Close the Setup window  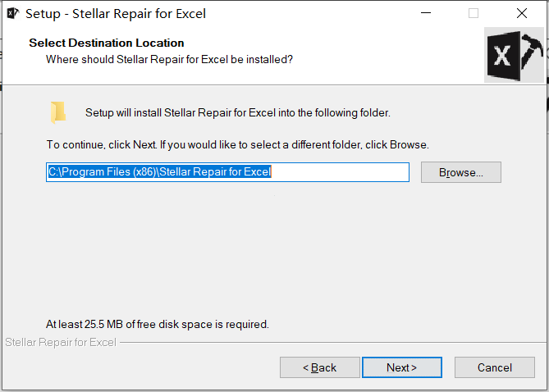522,13
